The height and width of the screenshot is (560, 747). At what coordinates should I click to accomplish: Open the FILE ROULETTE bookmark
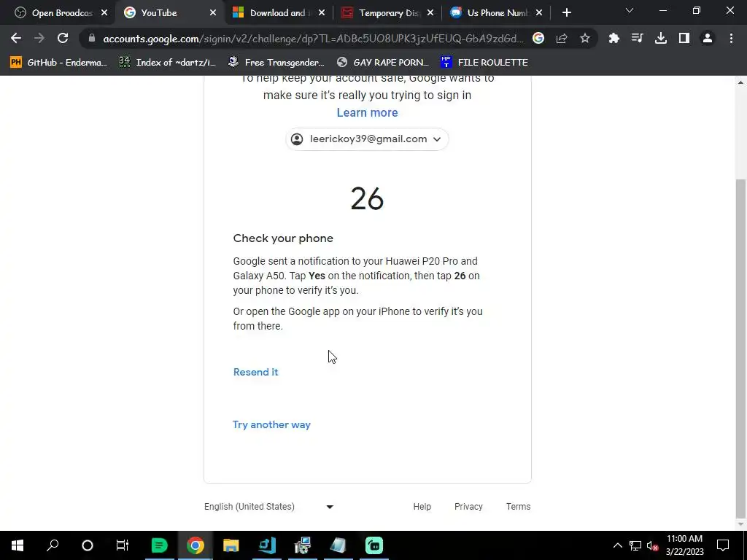[484, 63]
